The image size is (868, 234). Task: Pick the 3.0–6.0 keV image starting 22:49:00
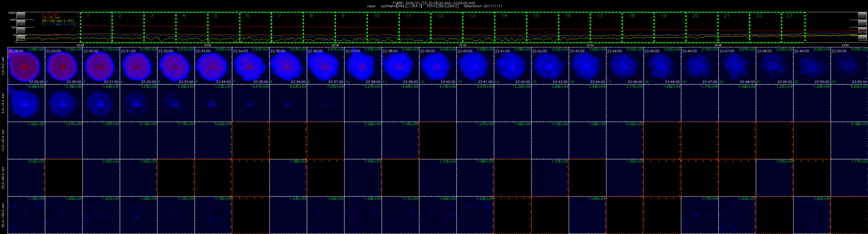pos(812,66)
